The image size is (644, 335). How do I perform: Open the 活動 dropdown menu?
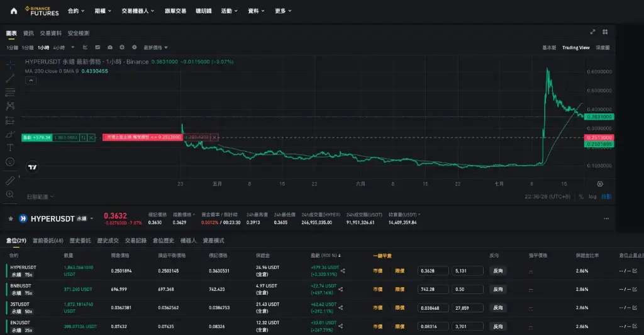[229, 11]
